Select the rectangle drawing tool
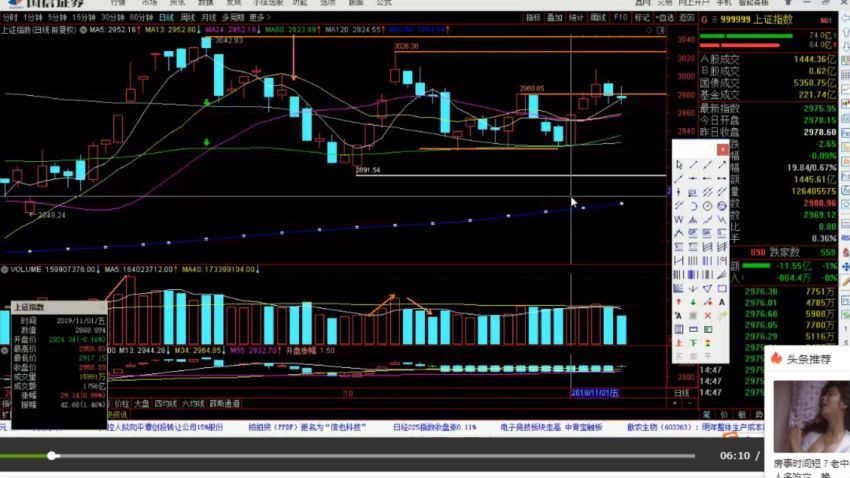 point(722,288)
